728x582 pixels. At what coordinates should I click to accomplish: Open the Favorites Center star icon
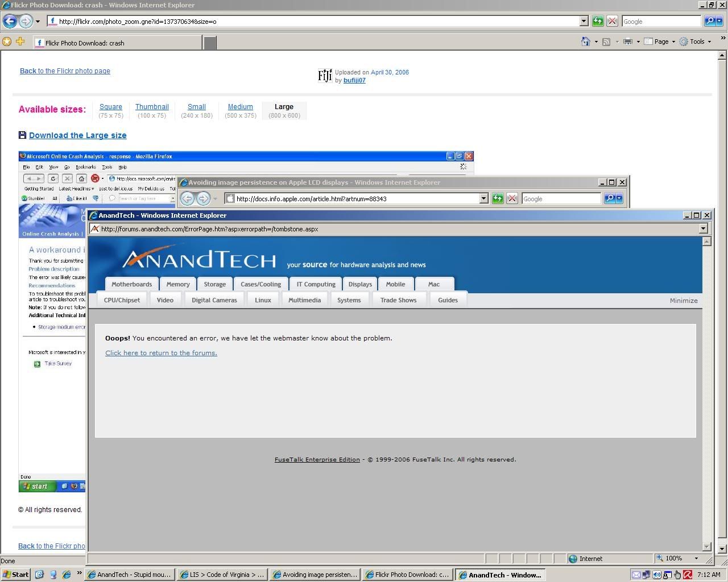pyautogui.click(x=7, y=41)
